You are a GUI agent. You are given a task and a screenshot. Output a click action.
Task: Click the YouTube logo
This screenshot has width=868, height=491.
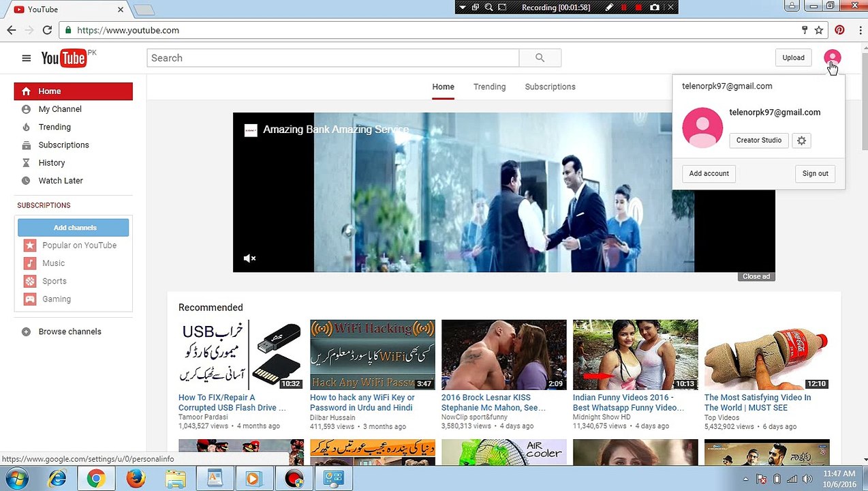pos(64,58)
